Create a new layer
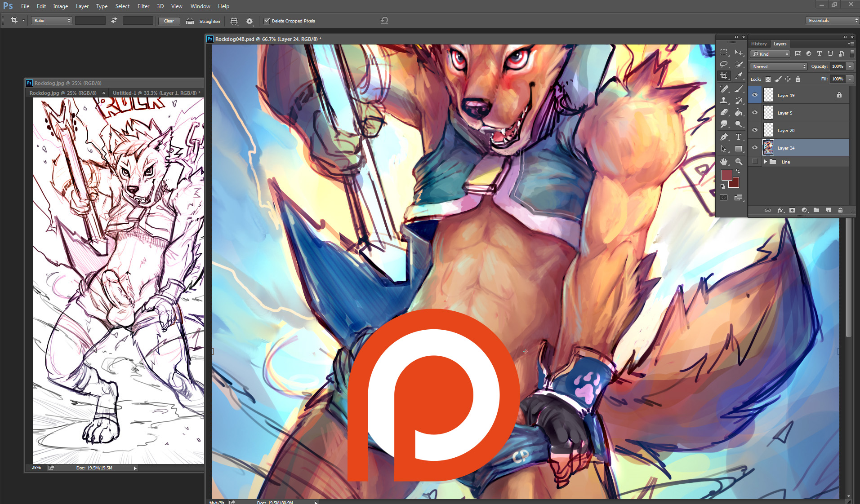860x504 pixels. (x=828, y=210)
